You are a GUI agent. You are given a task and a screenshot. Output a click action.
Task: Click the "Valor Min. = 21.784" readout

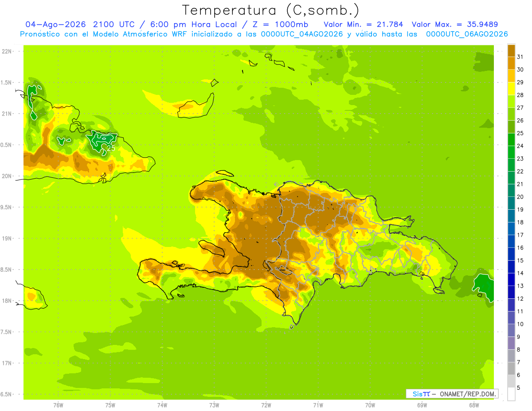click(364, 24)
